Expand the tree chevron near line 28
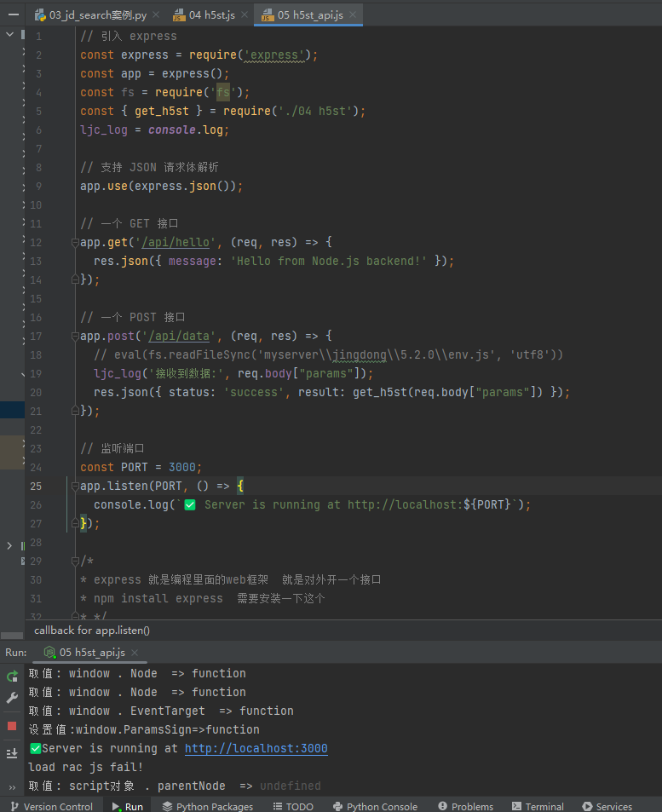This screenshot has height=812, width=662. (x=9, y=545)
